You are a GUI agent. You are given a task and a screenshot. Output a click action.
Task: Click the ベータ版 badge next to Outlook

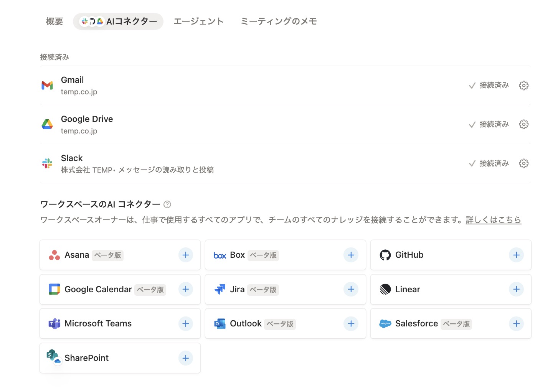[x=280, y=324]
